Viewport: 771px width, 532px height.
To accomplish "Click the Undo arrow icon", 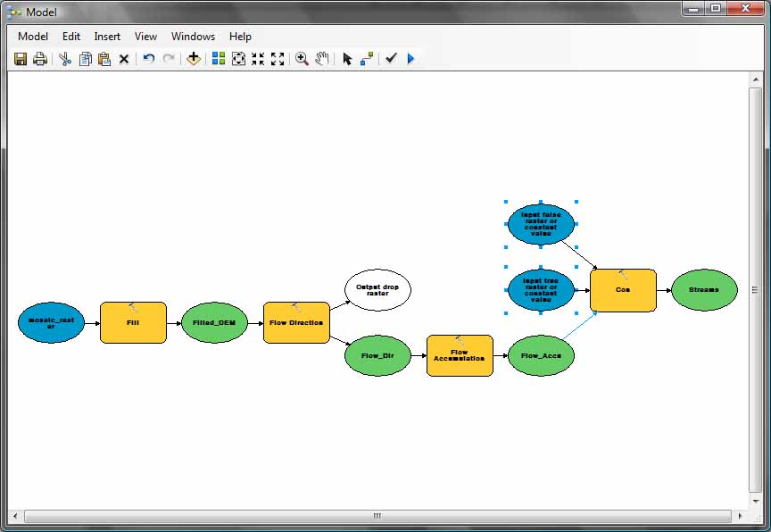I will click(149, 59).
